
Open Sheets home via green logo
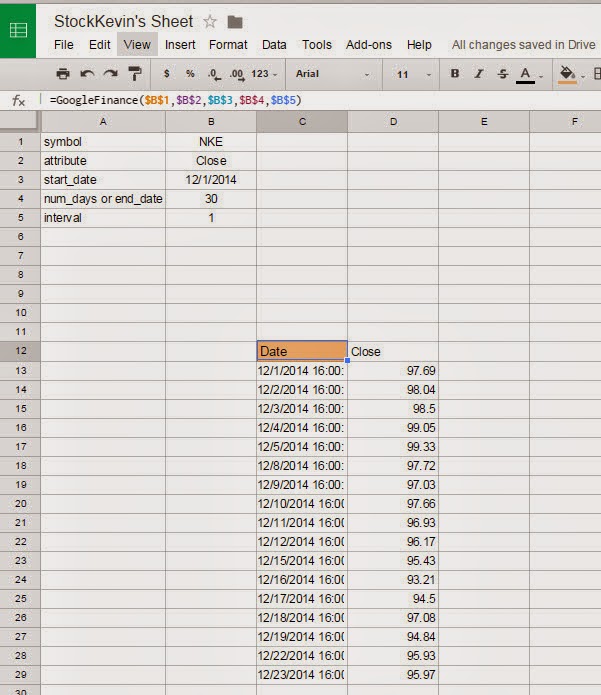18,29
